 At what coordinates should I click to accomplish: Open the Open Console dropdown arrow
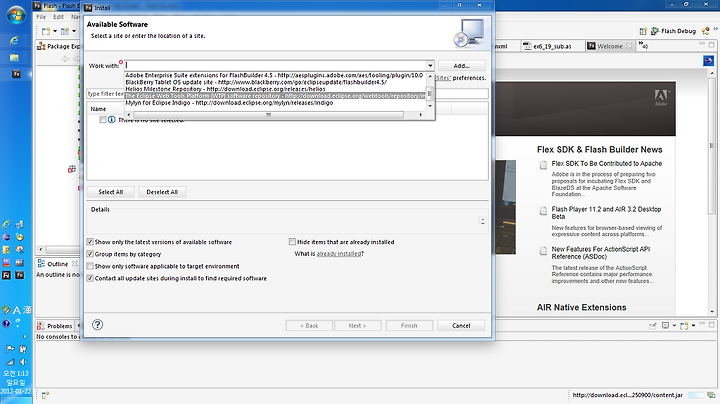point(693,325)
